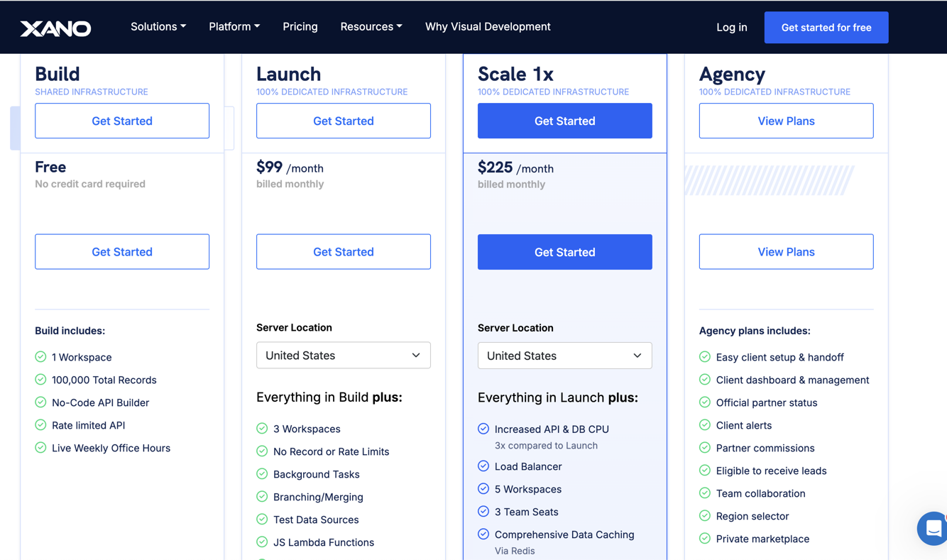Screen dimensions: 947x560
Task: Open the Scale 1x Server Location selector
Action: click(564, 356)
